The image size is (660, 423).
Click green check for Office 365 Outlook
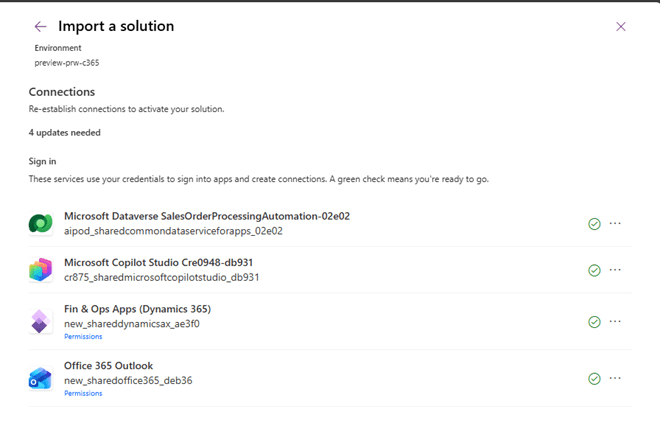[x=594, y=378]
